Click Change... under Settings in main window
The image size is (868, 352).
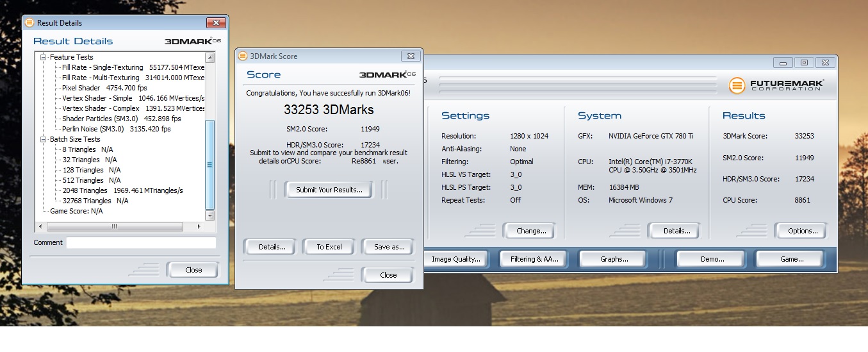(531, 231)
